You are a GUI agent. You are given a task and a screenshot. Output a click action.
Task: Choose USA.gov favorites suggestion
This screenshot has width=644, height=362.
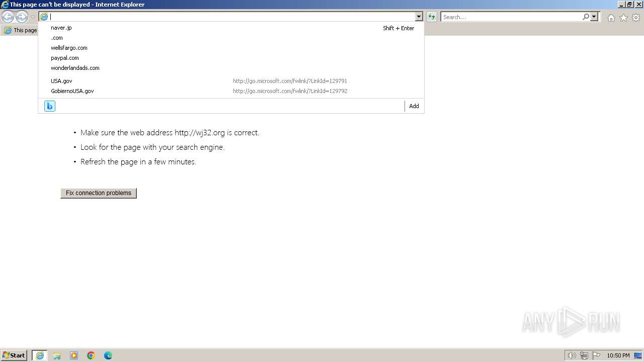pyautogui.click(x=231, y=81)
